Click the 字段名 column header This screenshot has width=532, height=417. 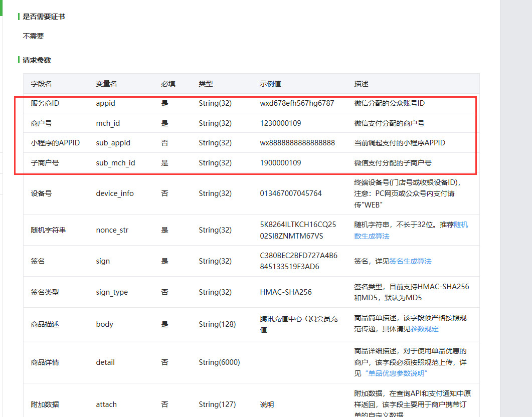tap(41, 84)
